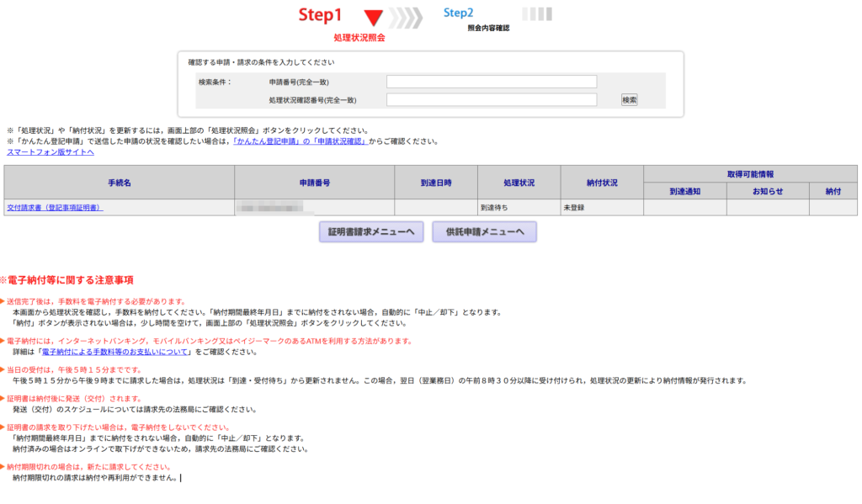862x504 pixels.
Task: Click the 手続名 column header
Action: tap(119, 183)
